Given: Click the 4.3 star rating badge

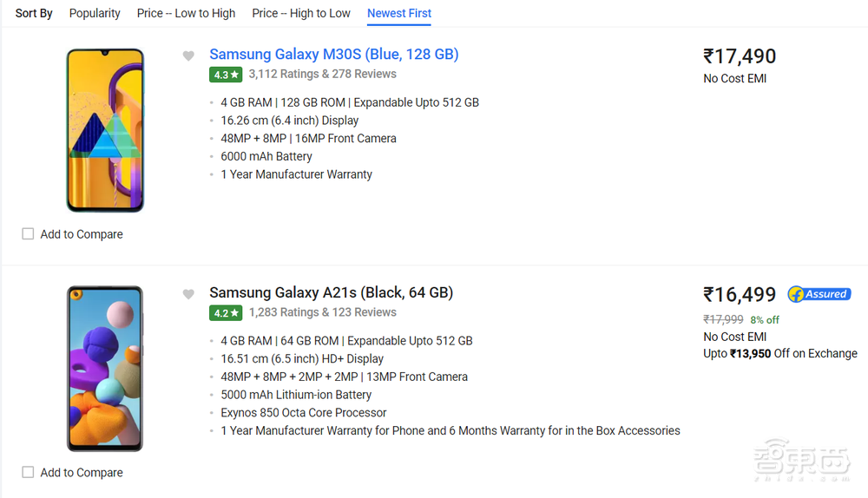Looking at the screenshot, I should click(226, 75).
